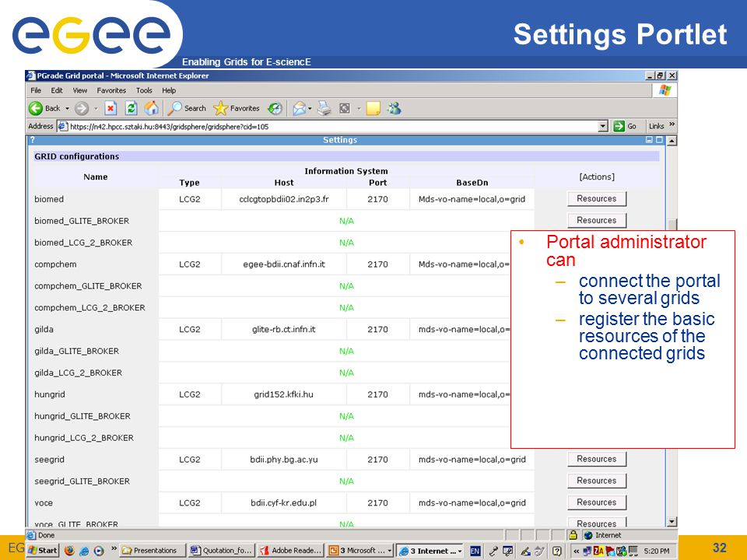Open Presentations taskbar window
Image resolution: width=747 pixels, height=560 pixels.
click(x=152, y=551)
